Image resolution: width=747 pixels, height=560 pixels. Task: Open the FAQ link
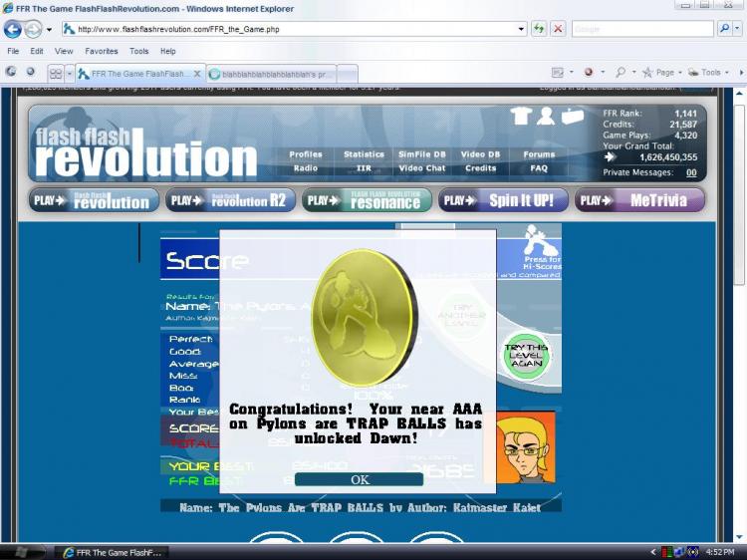[x=539, y=168]
